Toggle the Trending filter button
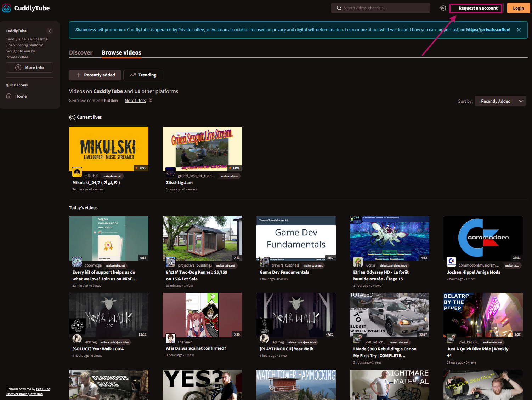Image resolution: width=532 pixels, height=400 pixels. (143, 75)
